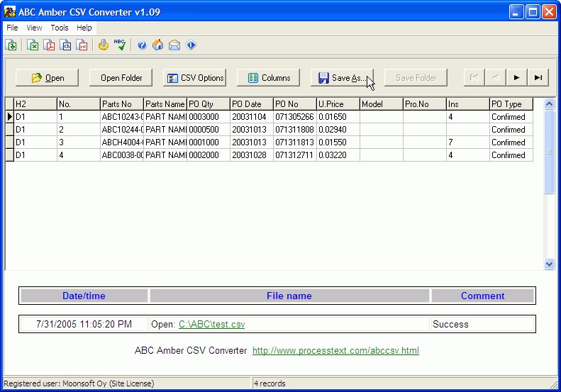
Task: Click the ABC spell check icon
Action: pyautogui.click(x=120, y=45)
